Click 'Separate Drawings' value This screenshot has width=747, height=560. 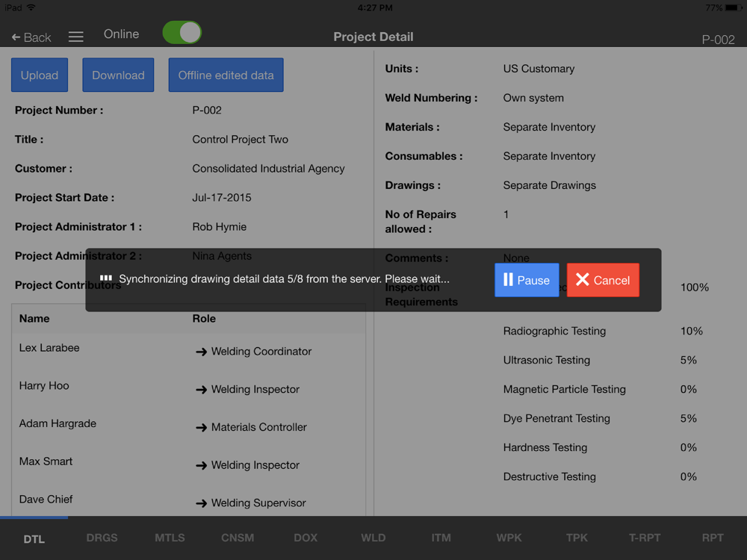pyautogui.click(x=549, y=185)
